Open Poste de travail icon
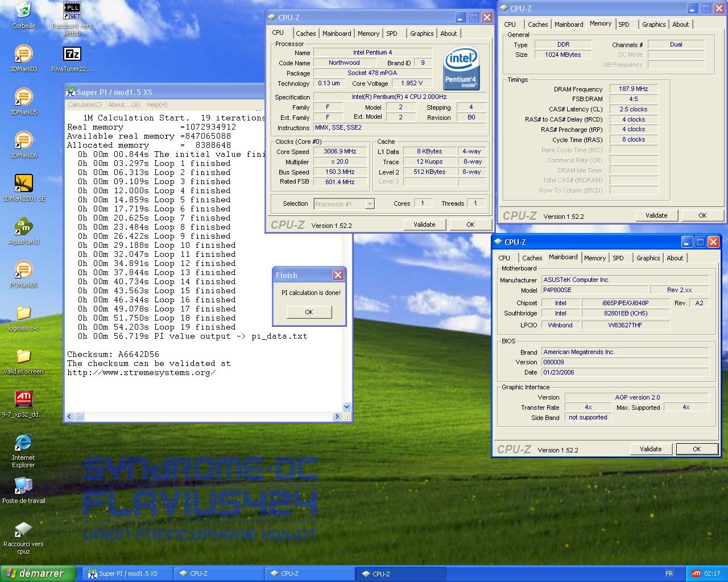This screenshot has height=582, width=728. (x=23, y=490)
